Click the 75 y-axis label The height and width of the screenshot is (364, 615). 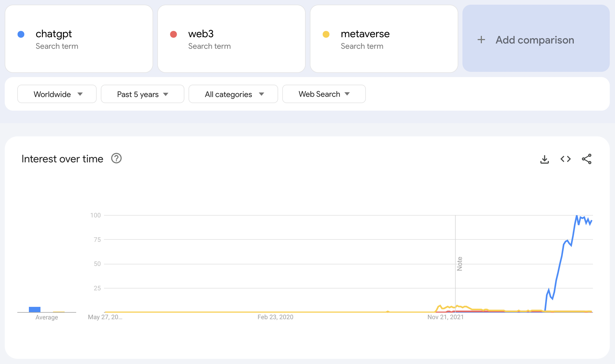(x=97, y=240)
